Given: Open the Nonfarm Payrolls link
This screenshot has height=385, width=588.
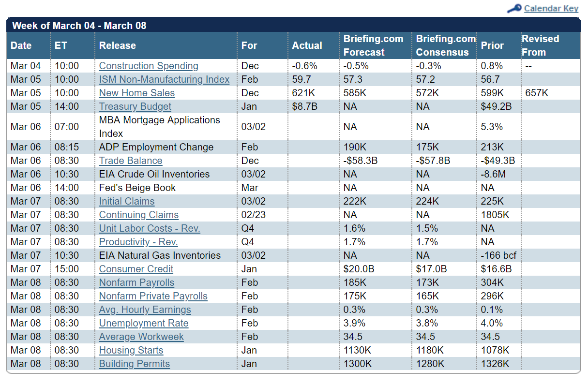Looking at the screenshot, I should click(x=136, y=282).
